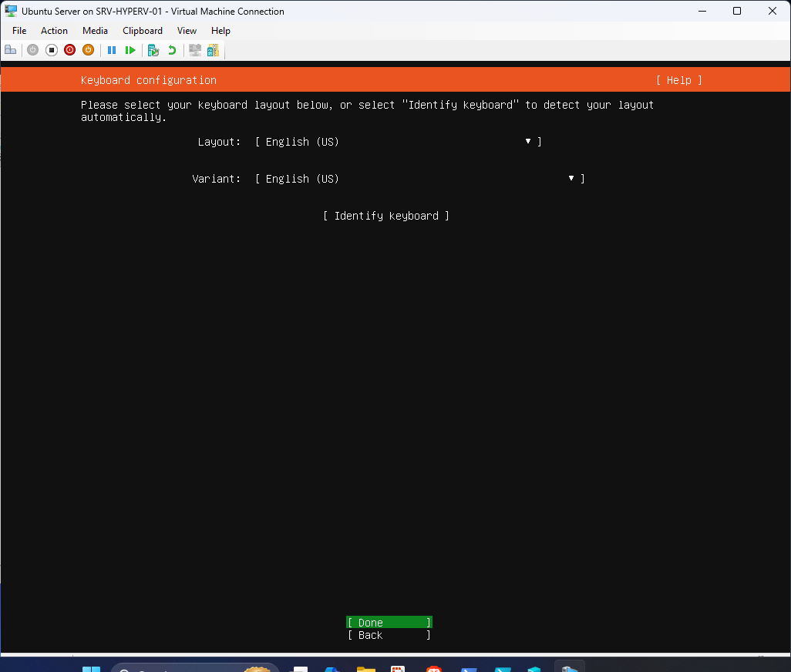Pause the running virtual machine
The height and width of the screenshot is (672, 791).
click(x=112, y=49)
